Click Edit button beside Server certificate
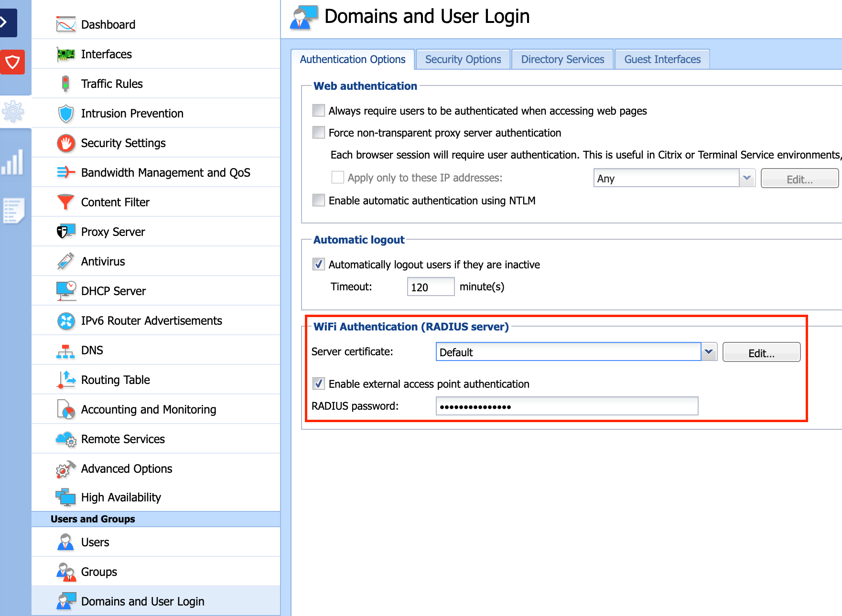Screen dimensions: 842x616 click(x=761, y=353)
